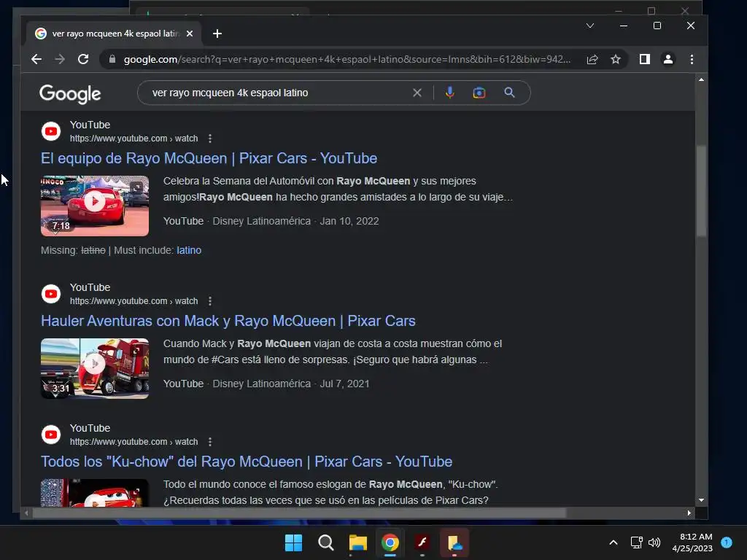
Task: Open 'El equipo de Rayo McQueen' result
Action: pyautogui.click(x=209, y=158)
